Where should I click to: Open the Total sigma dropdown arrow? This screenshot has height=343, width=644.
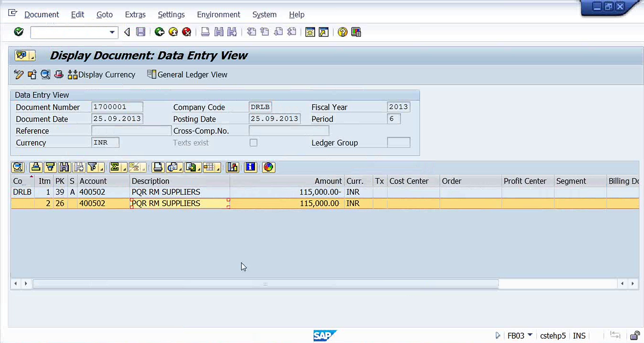click(125, 167)
